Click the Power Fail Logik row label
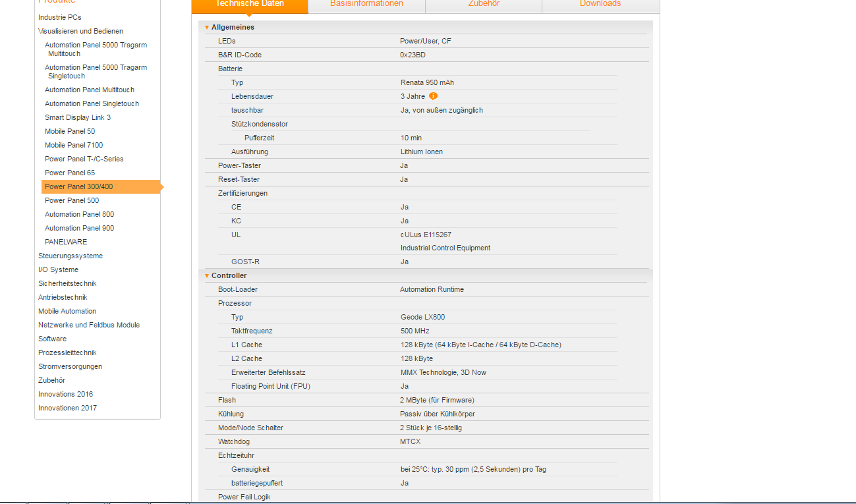Viewport: 856px width, 504px height. pyautogui.click(x=244, y=497)
